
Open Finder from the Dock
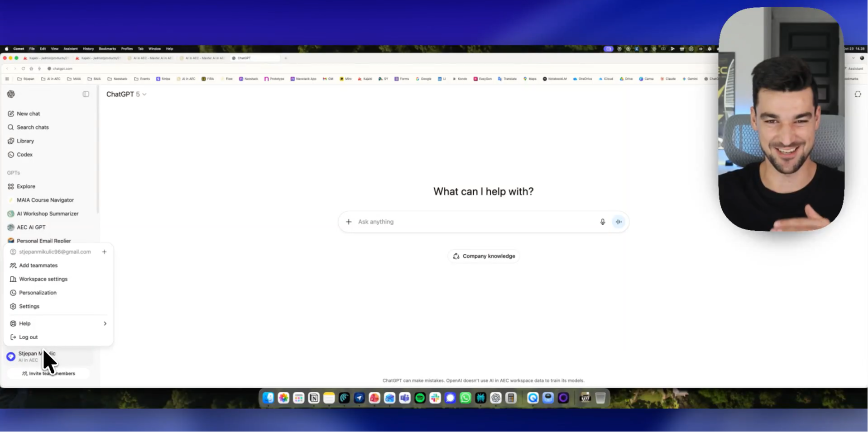point(269,398)
